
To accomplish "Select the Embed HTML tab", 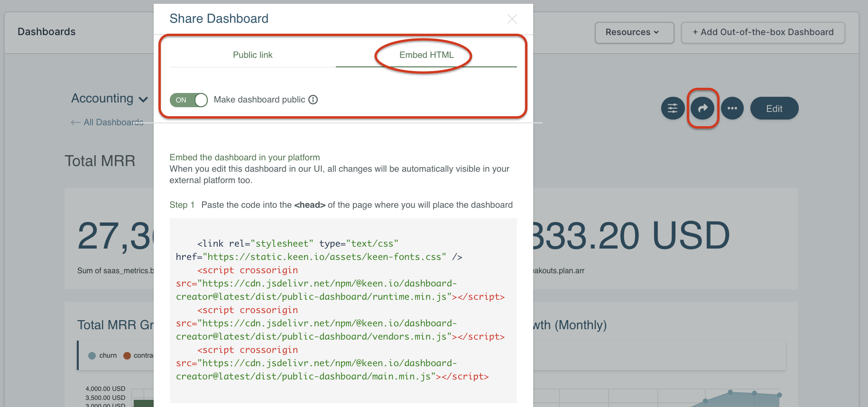I will point(426,55).
